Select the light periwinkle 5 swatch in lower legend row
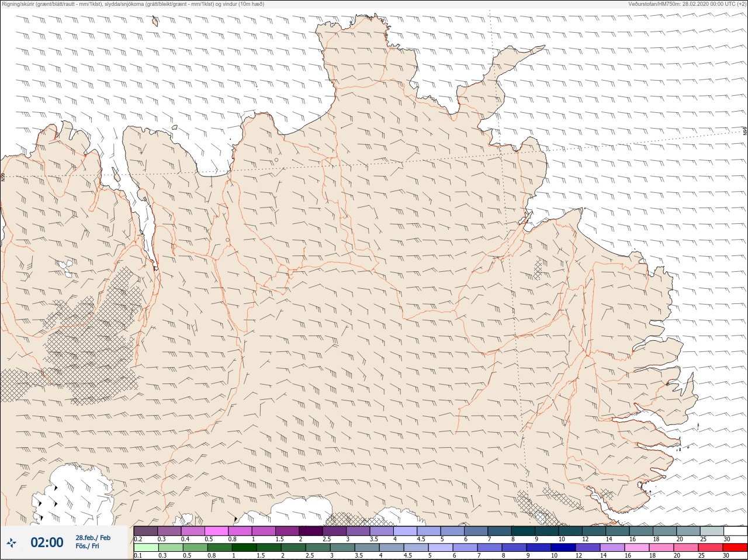 tap(441, 548)
